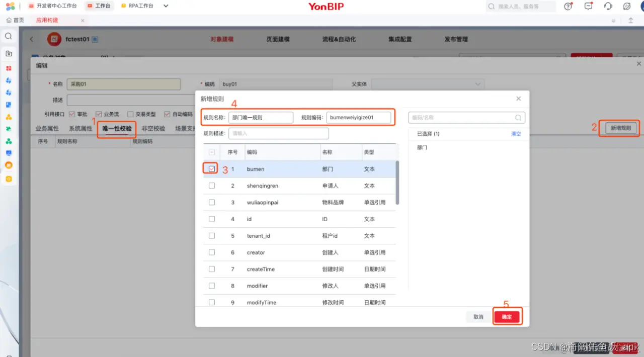
Task: Switch to the 非空校验 tab
Action: pyautogui.click(x=153, y=129)
